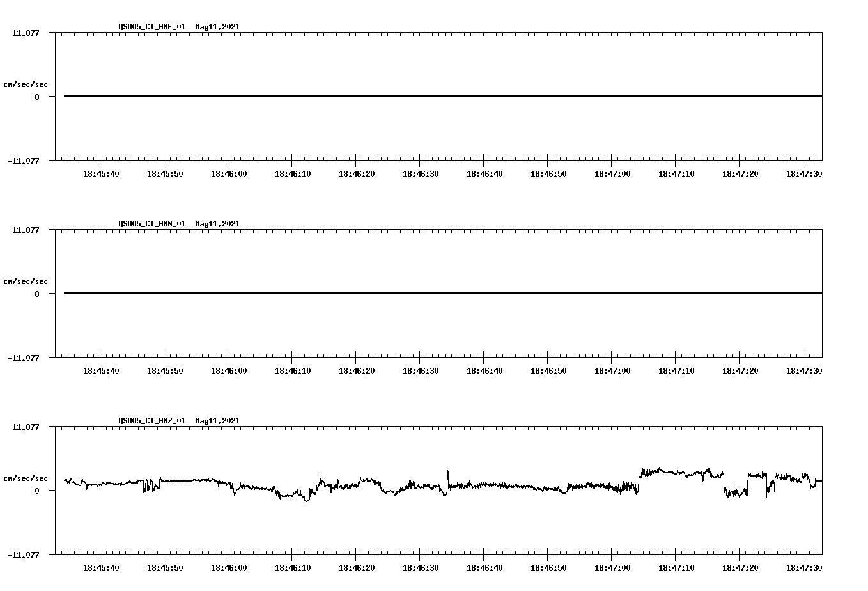Select the 11.077 upper amplitude label on HNE plot

[26, 33]
